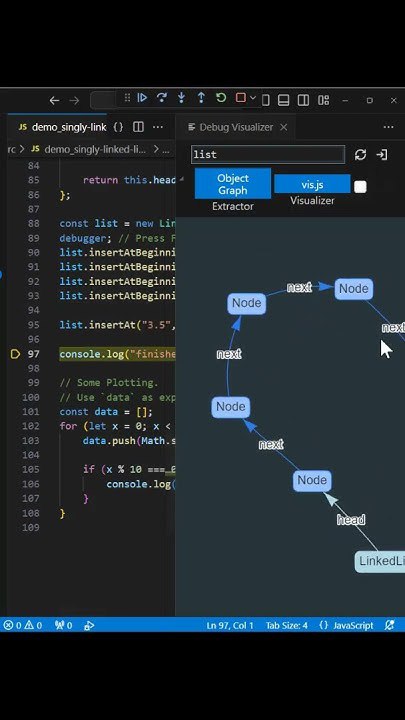Split the editor right

point(138,127)
